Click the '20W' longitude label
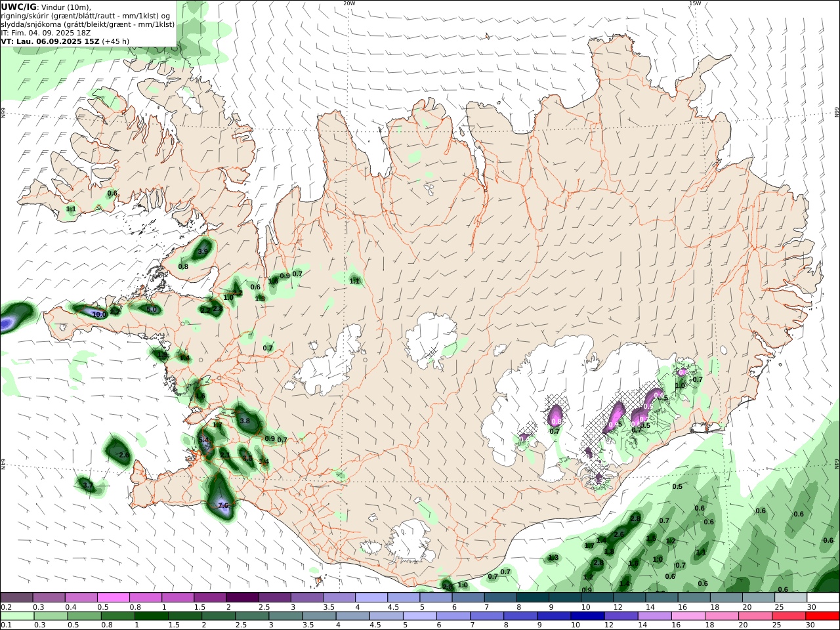The image size is (840, 630). (349, 3)
